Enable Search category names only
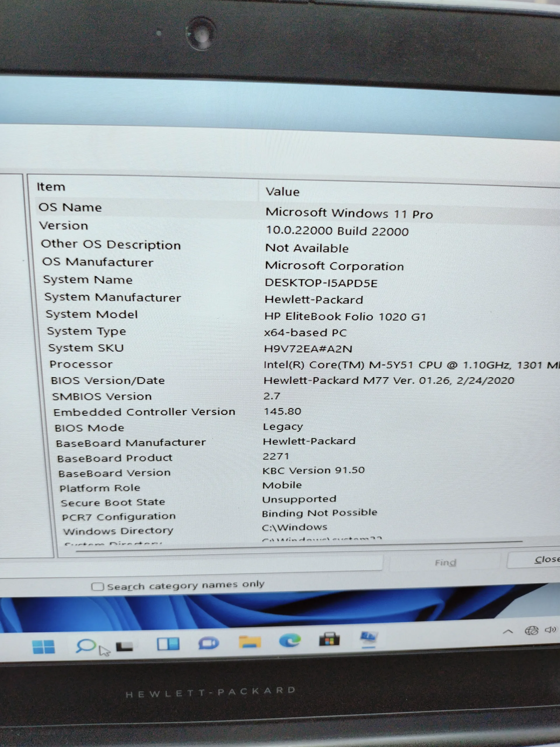The height and width of the screenshot is (747, 560). click(x=97, y=586)
